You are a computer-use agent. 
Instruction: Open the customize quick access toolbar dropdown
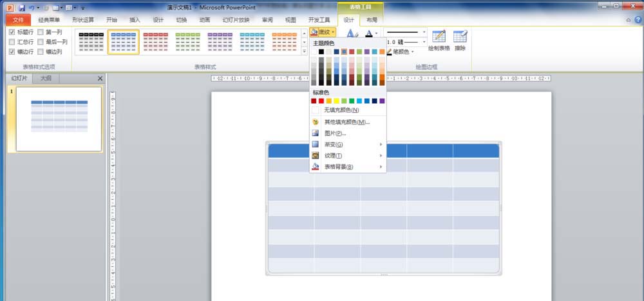click(x=82, y=8)
